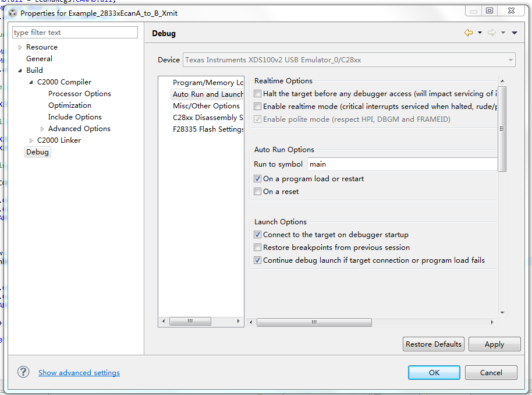Disable Connect to target on debugger startup
The height and width of the screenshot is (395, 532).
tap(257, 234)
